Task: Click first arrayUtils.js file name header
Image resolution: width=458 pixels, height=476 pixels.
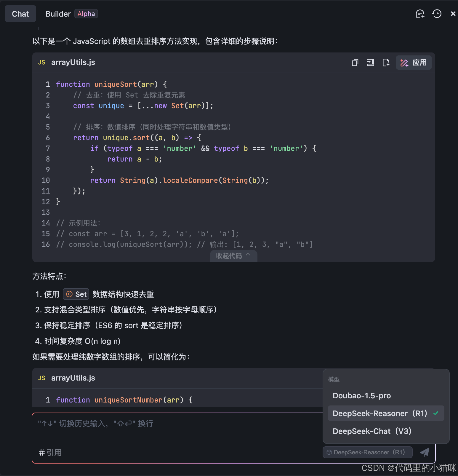Action: coord(73,62)
